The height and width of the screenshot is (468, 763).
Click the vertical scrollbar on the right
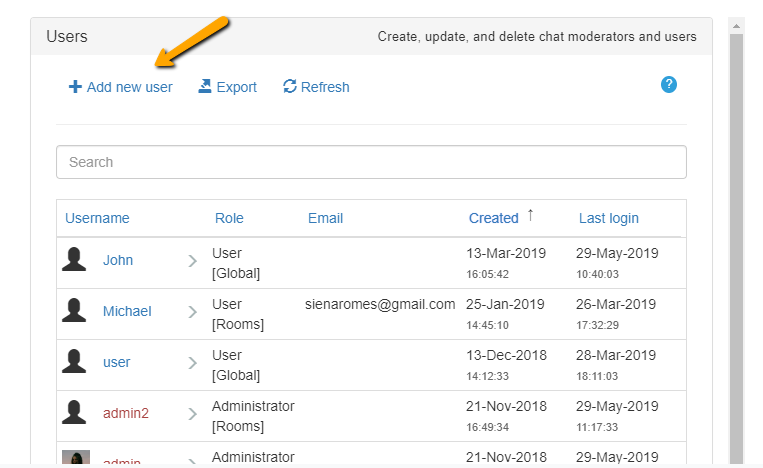[x=739, y=240]
